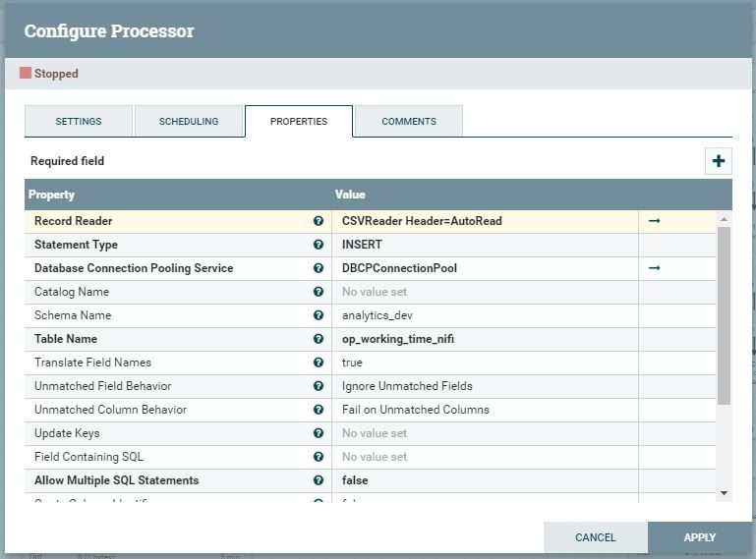Viewport: 756px width, 559px height.
Task: Edit the Schema Name analytics_dev value
Action: (485, 315)
